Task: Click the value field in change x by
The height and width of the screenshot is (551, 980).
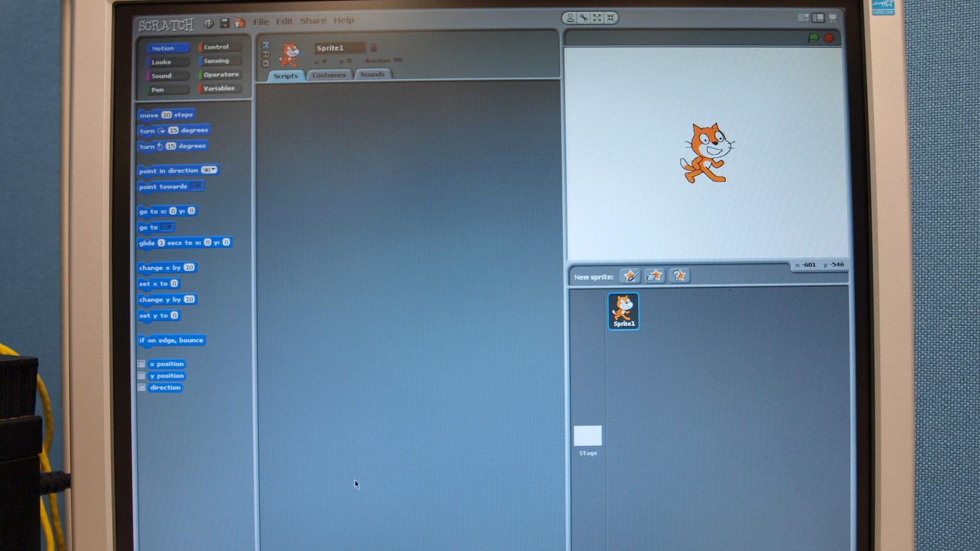Action: (189, 268)
